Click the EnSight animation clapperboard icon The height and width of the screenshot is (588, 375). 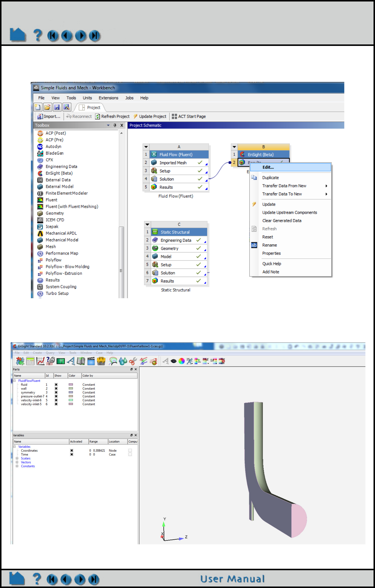coord(91,361)
